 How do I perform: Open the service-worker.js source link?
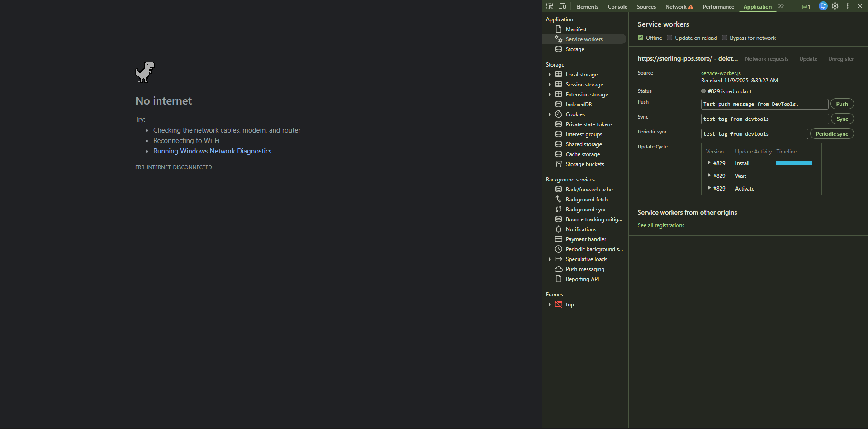(721, 73)
